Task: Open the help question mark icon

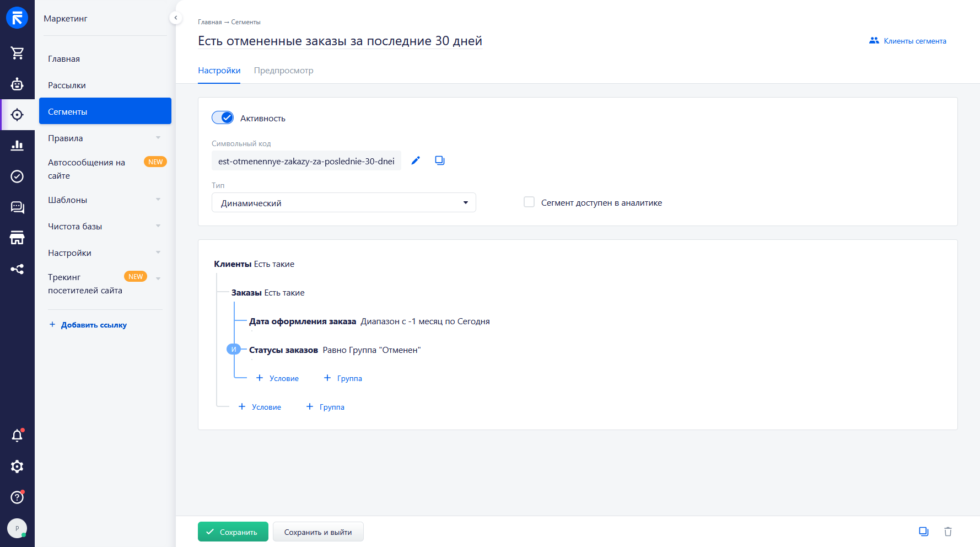Action: pyautogui.click(x=17, y=497)
